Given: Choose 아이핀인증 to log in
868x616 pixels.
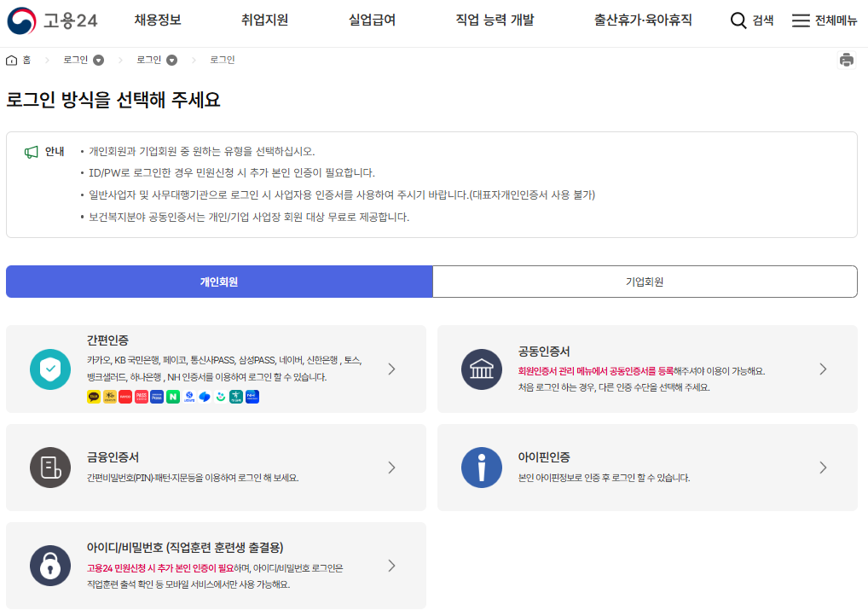Looking at the screenshot, I should click(x=645, y=468).
